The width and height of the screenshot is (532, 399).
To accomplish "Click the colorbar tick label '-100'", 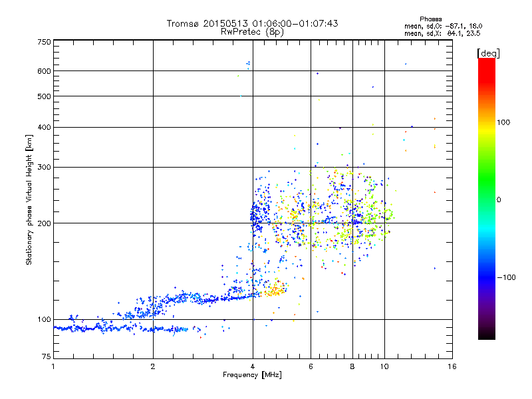I will coord(507,277).
